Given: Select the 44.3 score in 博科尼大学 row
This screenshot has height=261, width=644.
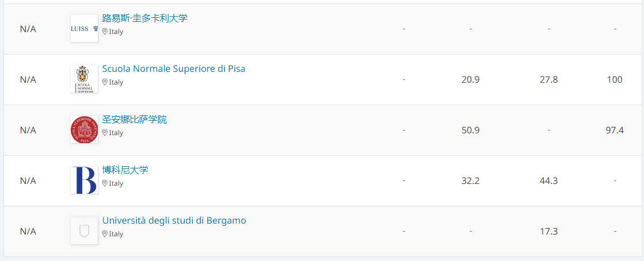Looking at the screenshot, I should coord(548,181).
